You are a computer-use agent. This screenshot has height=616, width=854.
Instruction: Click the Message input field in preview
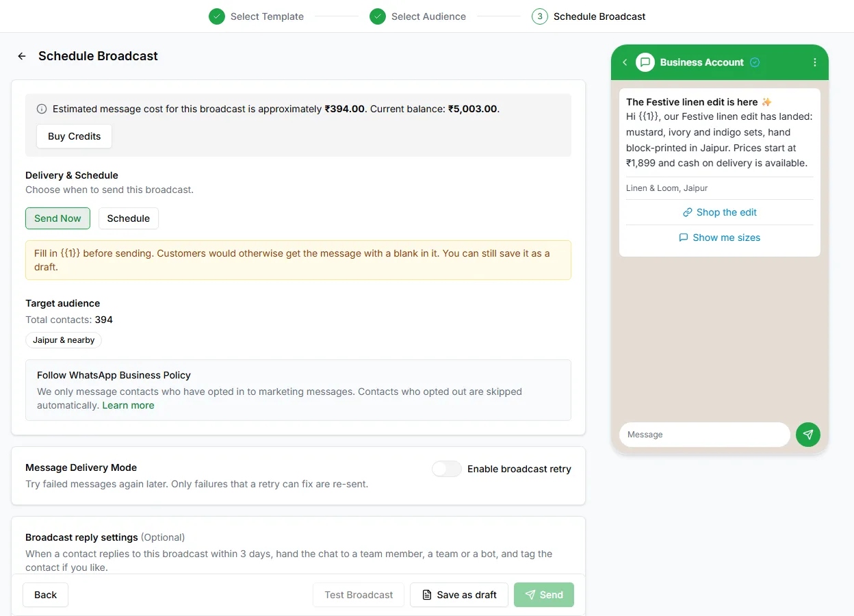(705, 435)
